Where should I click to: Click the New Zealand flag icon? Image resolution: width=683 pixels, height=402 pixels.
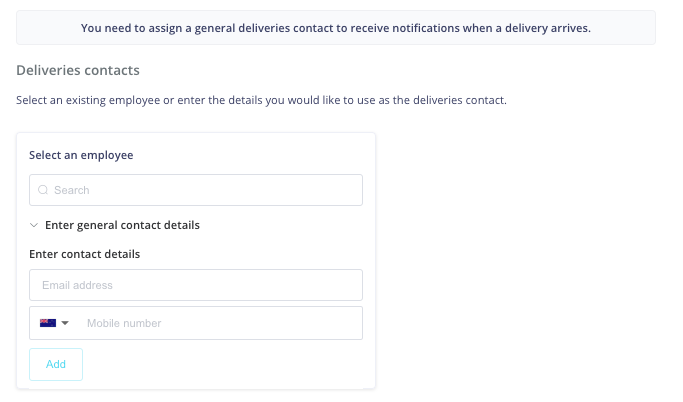pos(48,323)
